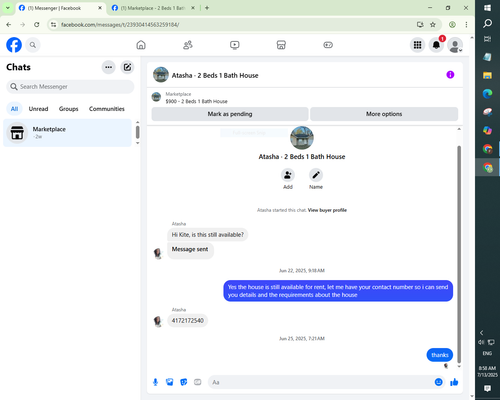This screenshot has height=400, width=500.
Task: Click the large house listing thumbnail in chat
Action: [x=302, y=138]
